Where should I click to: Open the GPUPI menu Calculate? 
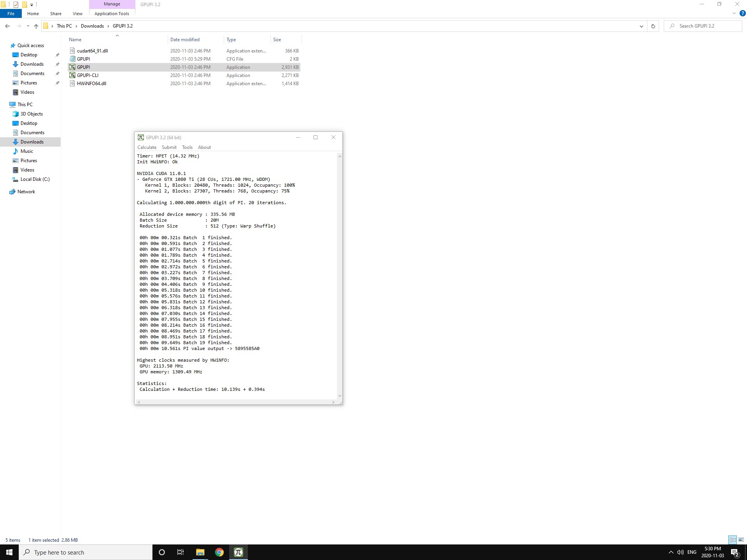pyautogui.click(x=147, y=147)
